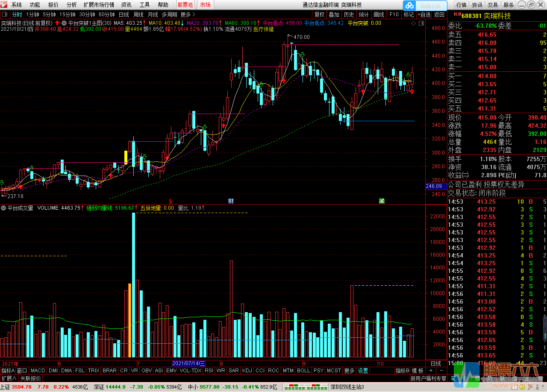Image resolution: width=547 pixels, height=392 pixels.
Task: Click the 行情 button in the title bar
Action: click(x=461, y=5)
